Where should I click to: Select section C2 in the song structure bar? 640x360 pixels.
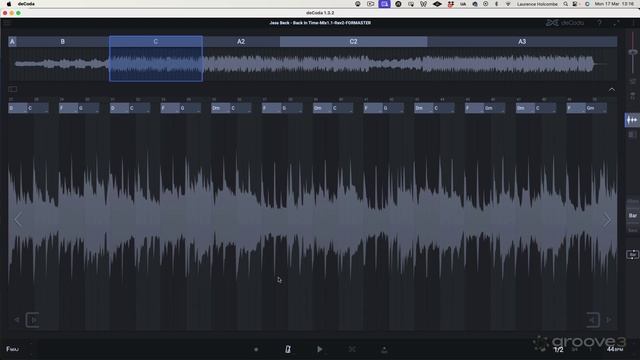[x=353, y=42]
